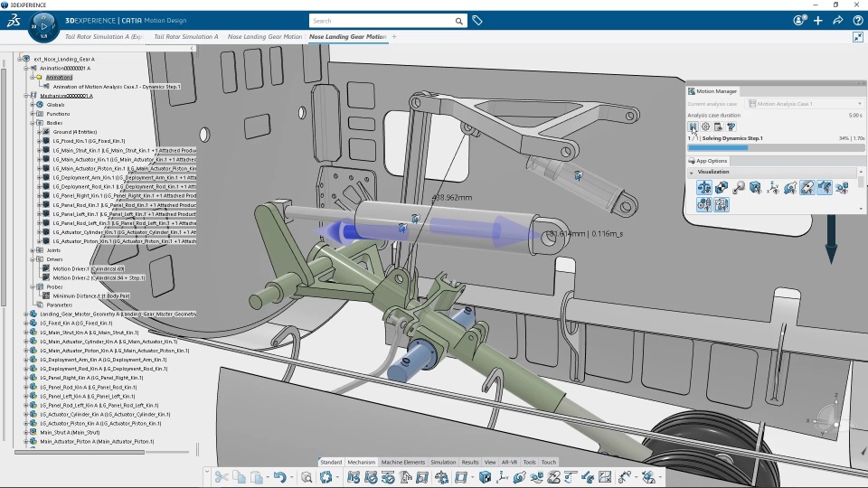868x488 pixels.
Task: Select Ground (4 Entities) in tree
Action: 75,132
